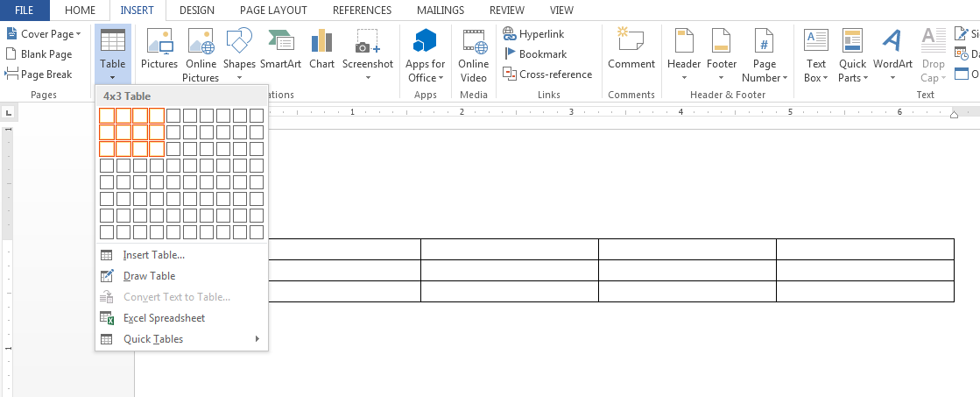Open the Cover Page dropdown

tap(45, 33)
